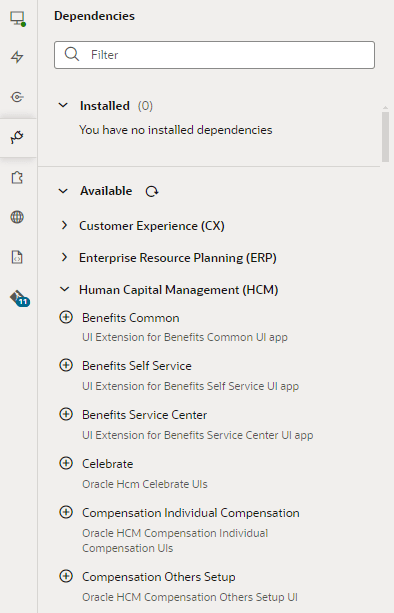Select the Benefits Common title

pos(131,318)
